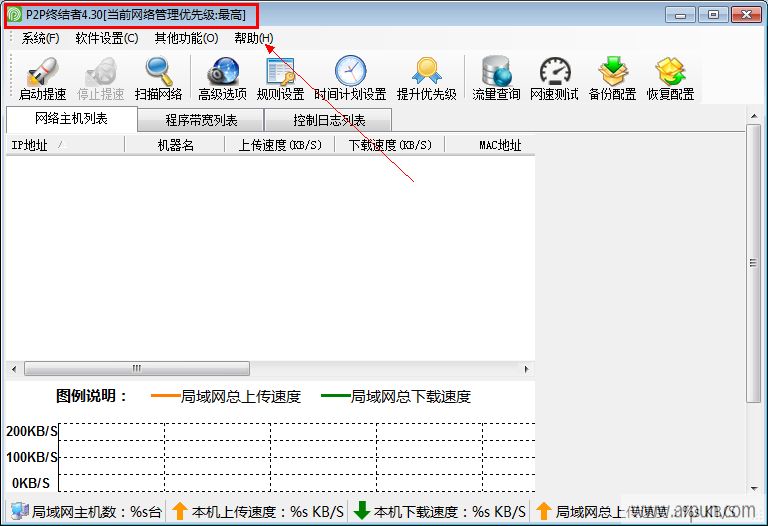The image size is (768, 526).
Task: Click 提升优先级 medal icon
Action: [427, 71]
